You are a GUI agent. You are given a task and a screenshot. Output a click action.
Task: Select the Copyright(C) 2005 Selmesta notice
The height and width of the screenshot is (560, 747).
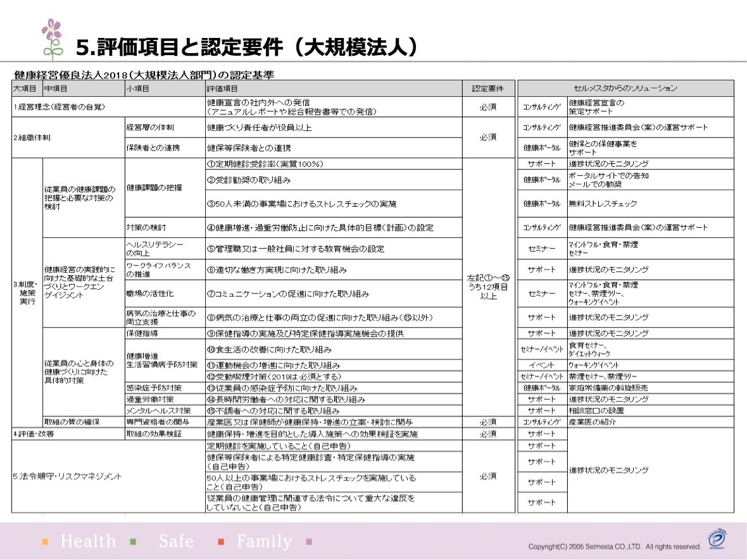coord(615,547)
